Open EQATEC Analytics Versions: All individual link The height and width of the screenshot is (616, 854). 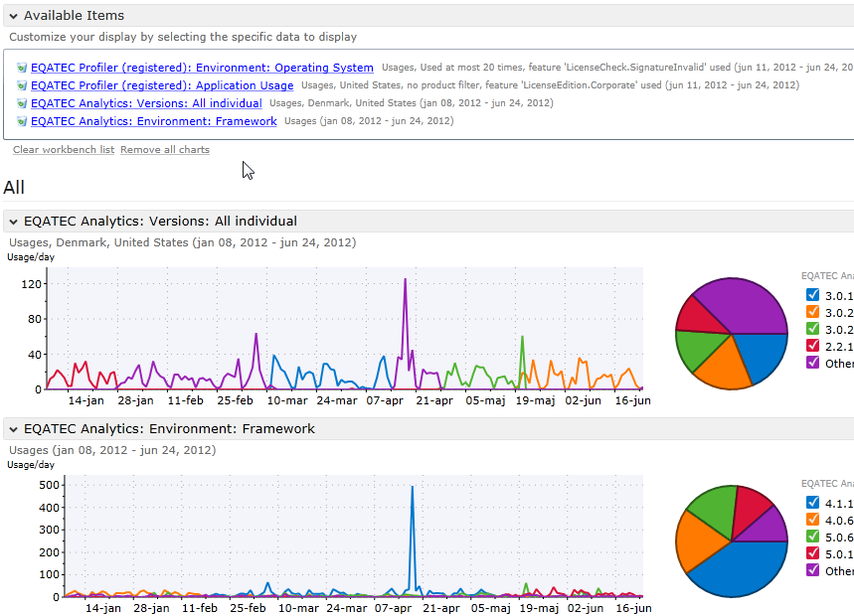click(x=146, y=103)
